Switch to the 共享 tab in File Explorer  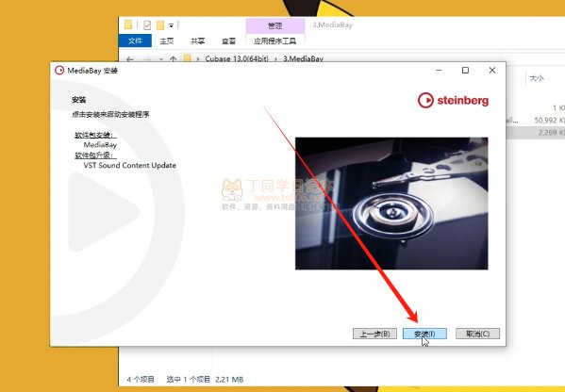click(197, 41)
